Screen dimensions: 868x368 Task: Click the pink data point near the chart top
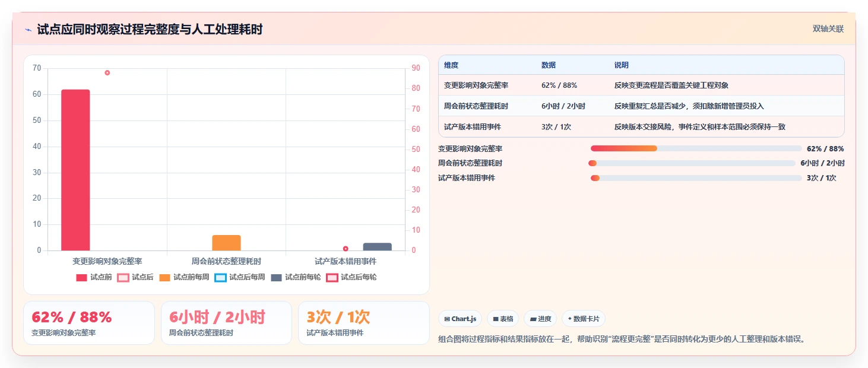coord(107,73)
